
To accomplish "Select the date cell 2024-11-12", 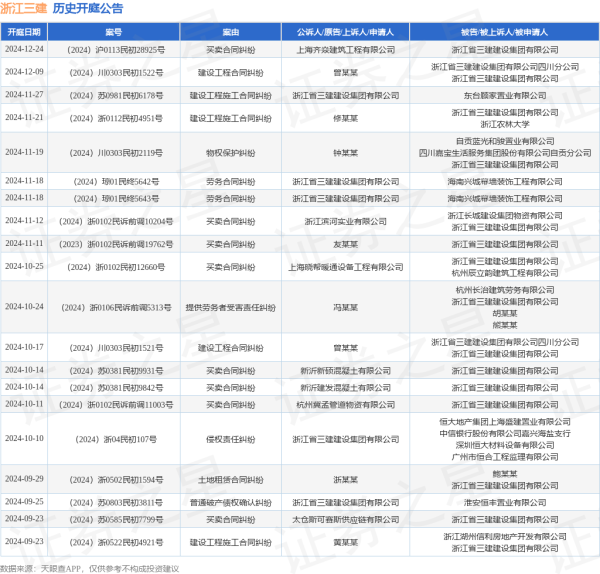I will pyautogui.click(x=24, y=221).
